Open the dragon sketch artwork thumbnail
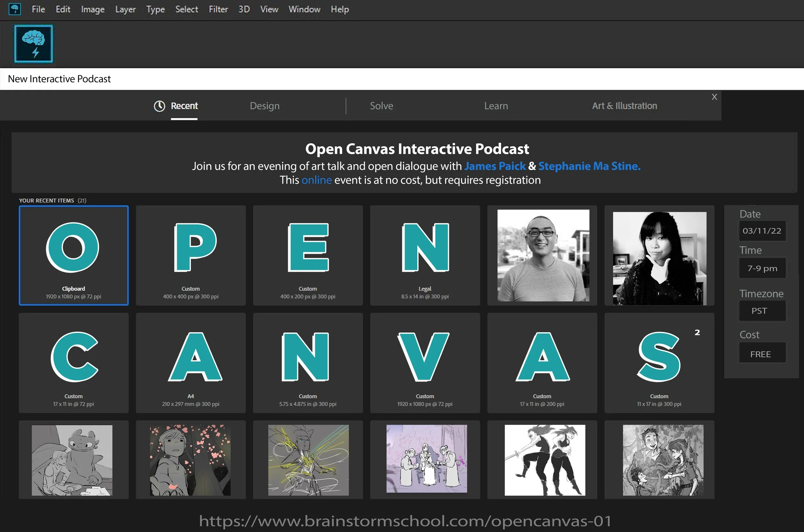804x532 pixels. 72,460
